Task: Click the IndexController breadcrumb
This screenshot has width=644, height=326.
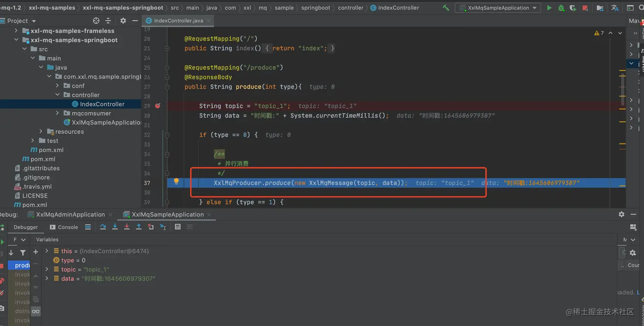Action: (395, 8)
